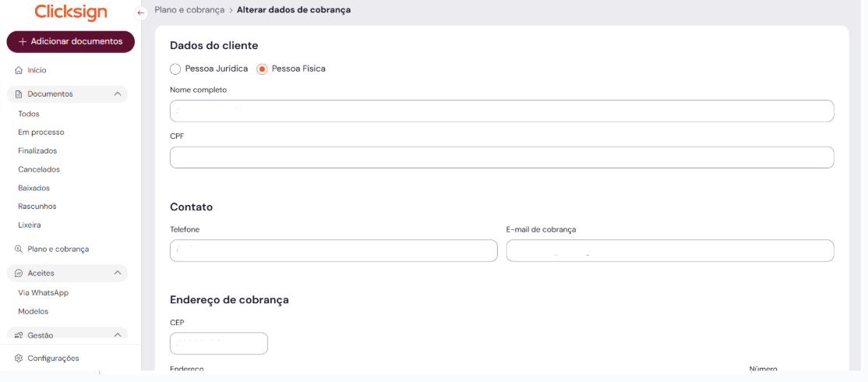The image size is (868, 382).
Task: Collapse the Documentos section chevron
Action: coord(118,94)
